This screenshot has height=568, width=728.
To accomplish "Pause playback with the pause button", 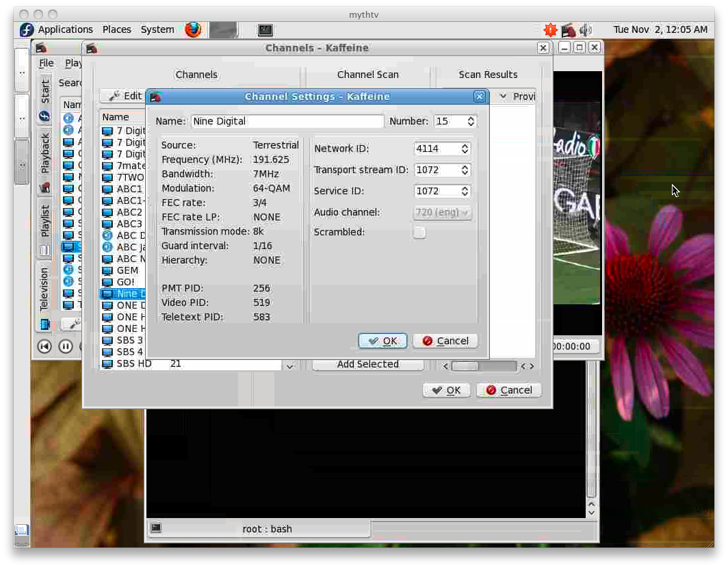I will [66, 346].
